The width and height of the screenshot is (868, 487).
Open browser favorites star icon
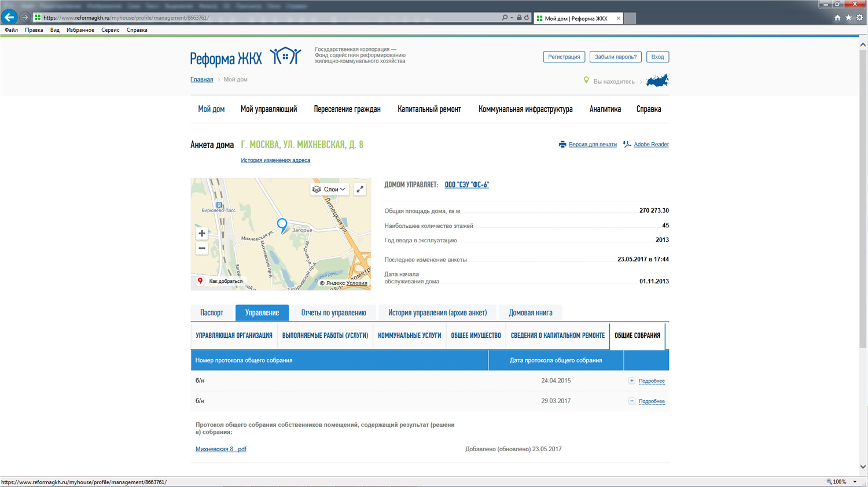point(848,18)
